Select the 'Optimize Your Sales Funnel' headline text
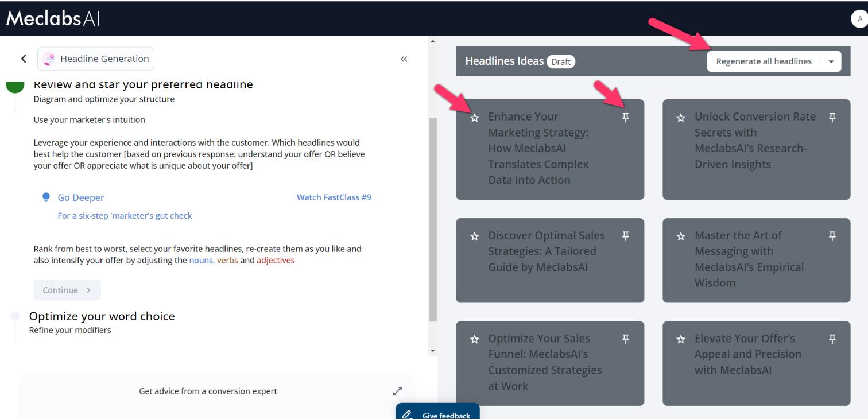Screen dimensions: 868x419 tap(545, 362)
